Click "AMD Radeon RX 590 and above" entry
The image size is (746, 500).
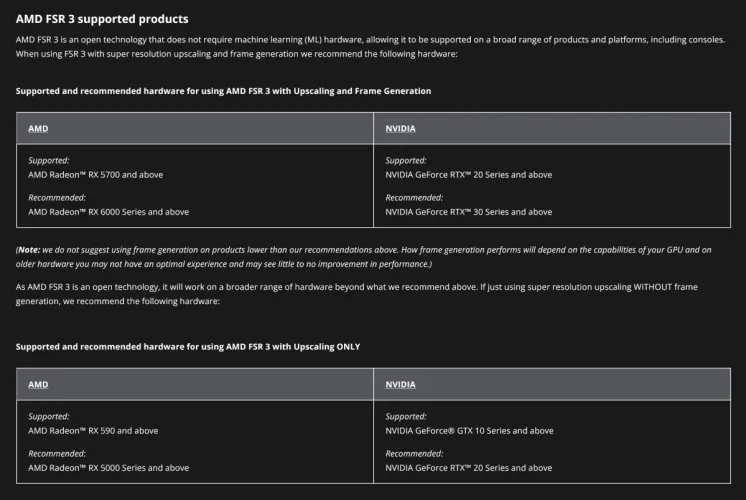pyautogui.click(x=93, y=431)
